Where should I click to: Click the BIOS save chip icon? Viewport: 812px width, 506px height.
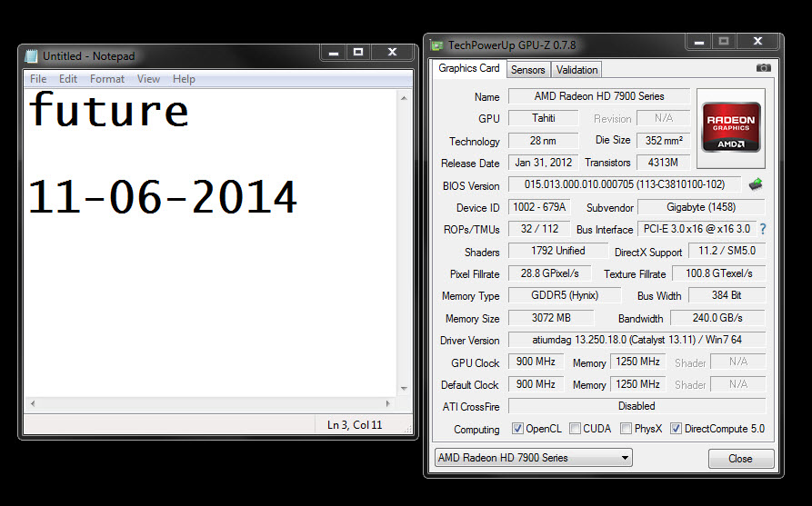756,184
